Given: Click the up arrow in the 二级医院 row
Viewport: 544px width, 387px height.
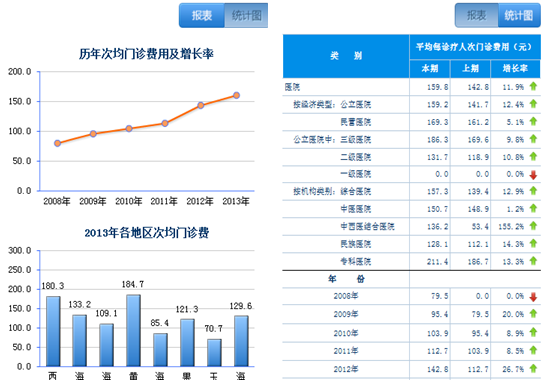Looking at the screenshot, I should coord(533,156).
